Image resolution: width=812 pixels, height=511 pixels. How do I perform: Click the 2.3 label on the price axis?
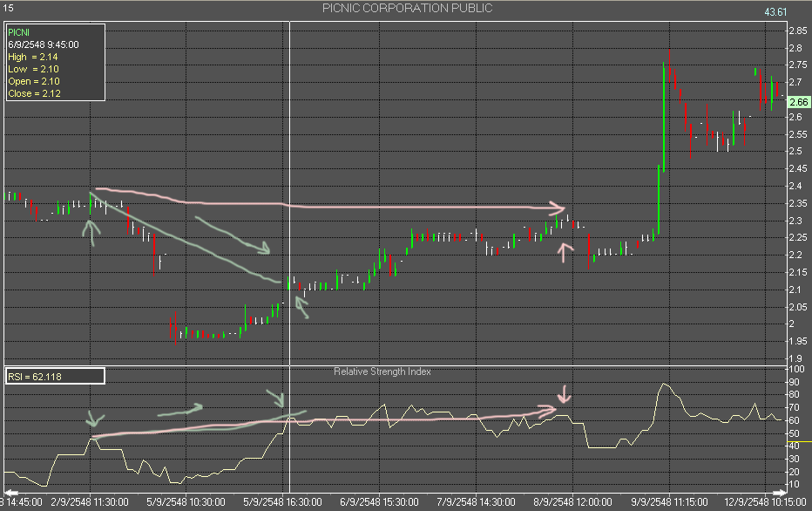pyautogui.click(x=795, y=221)
